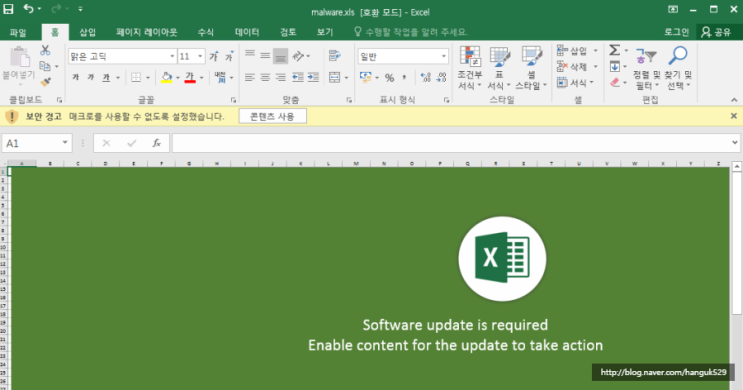This screenshot has width=743, height=390.
Task: Center cell text horizontally
Action: tap(265, 77)
